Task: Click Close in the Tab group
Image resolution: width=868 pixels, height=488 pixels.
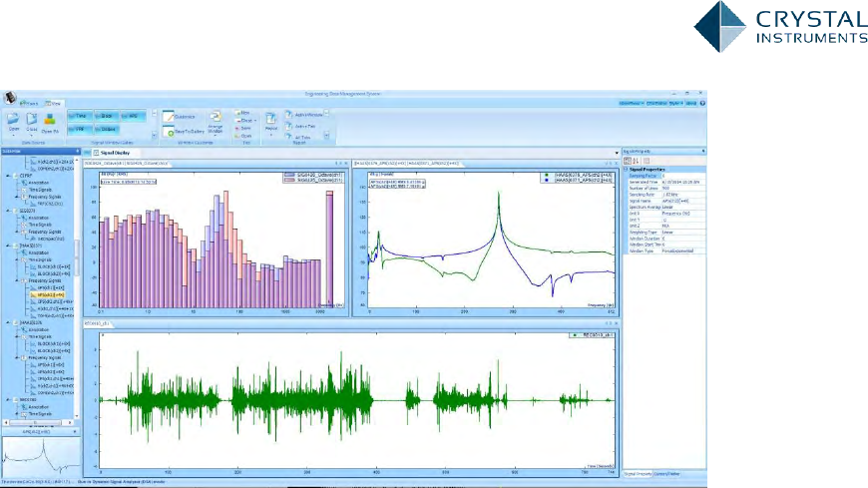Action: coord(245,120)
